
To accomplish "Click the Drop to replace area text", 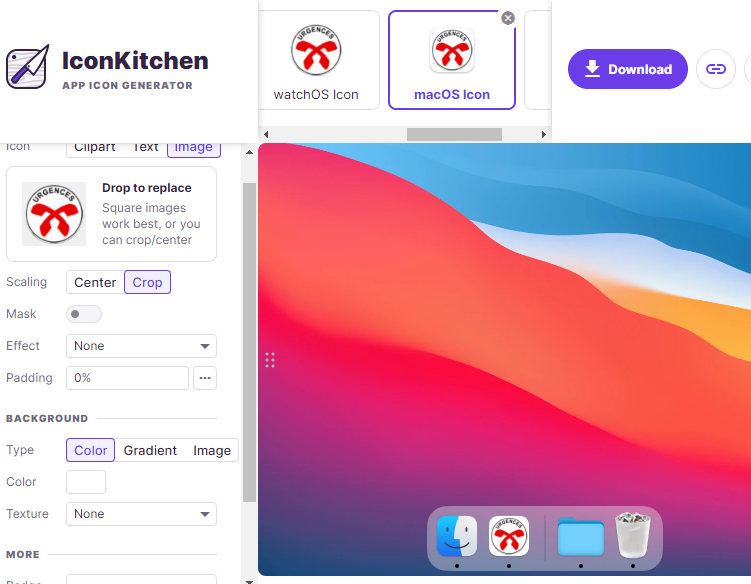I will point(147,188).
